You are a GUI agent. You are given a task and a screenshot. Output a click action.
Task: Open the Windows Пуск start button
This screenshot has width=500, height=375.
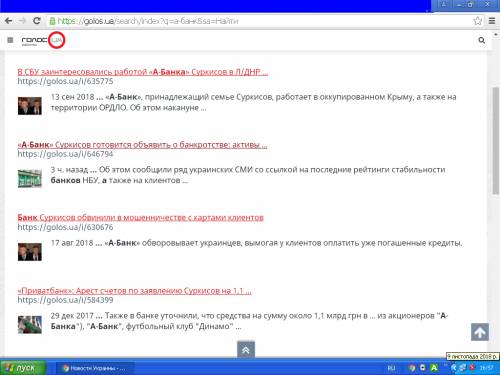click(x=22, y=368)
